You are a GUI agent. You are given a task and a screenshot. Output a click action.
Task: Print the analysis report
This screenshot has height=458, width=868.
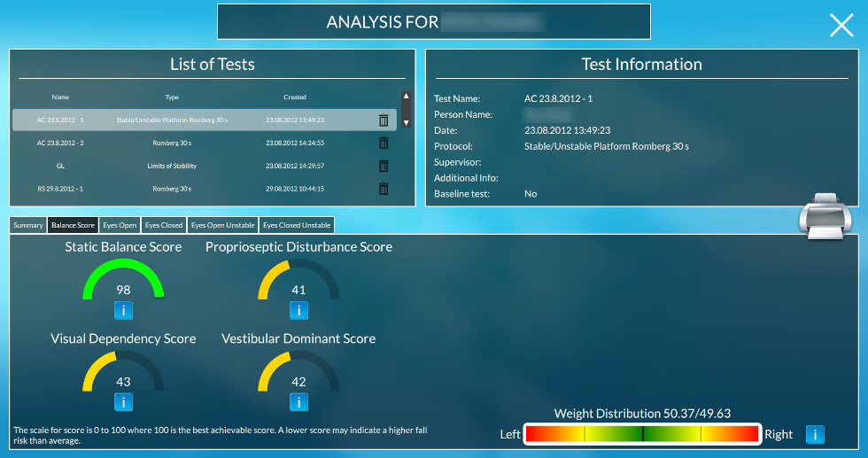pyautogui.click(x=825, y=218)
